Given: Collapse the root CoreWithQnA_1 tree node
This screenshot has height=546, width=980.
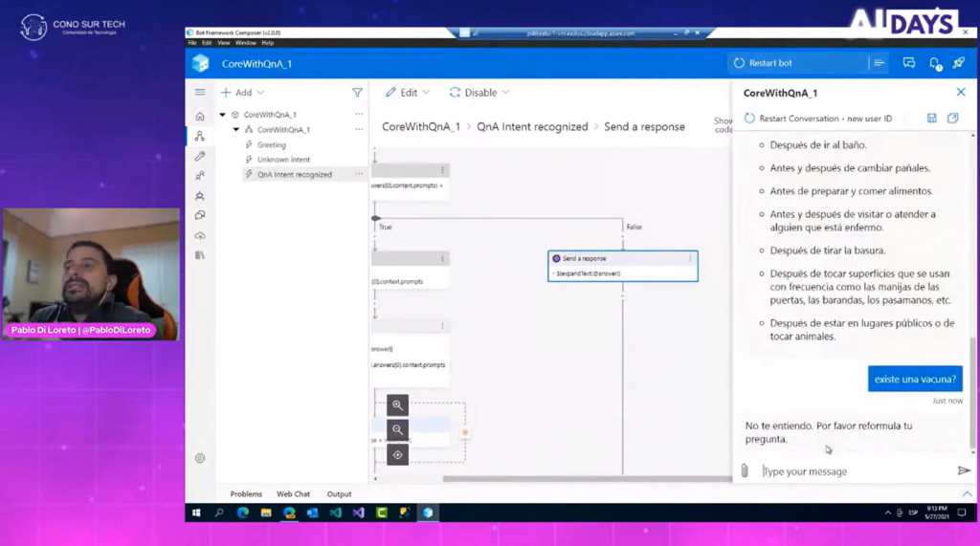Looking at the screenshot, I should [x=222, y=115].
